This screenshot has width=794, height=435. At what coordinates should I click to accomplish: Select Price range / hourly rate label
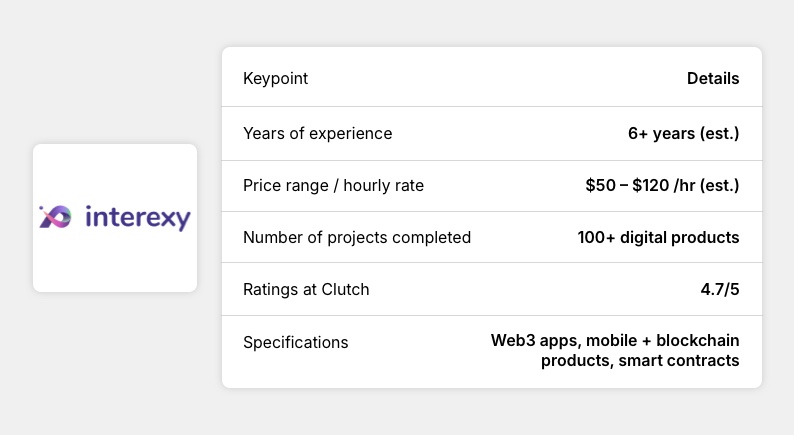pos(333,185)
